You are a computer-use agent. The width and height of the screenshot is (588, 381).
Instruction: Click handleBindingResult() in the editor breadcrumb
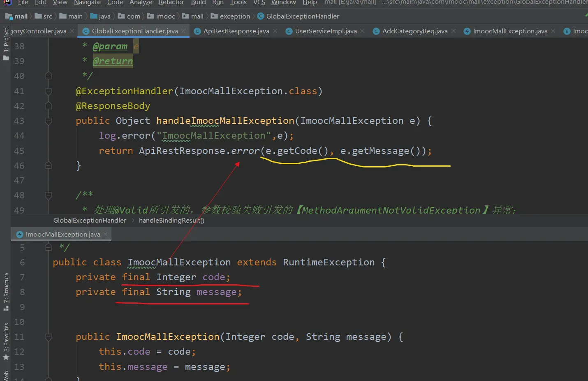click(x=171, y=221)
